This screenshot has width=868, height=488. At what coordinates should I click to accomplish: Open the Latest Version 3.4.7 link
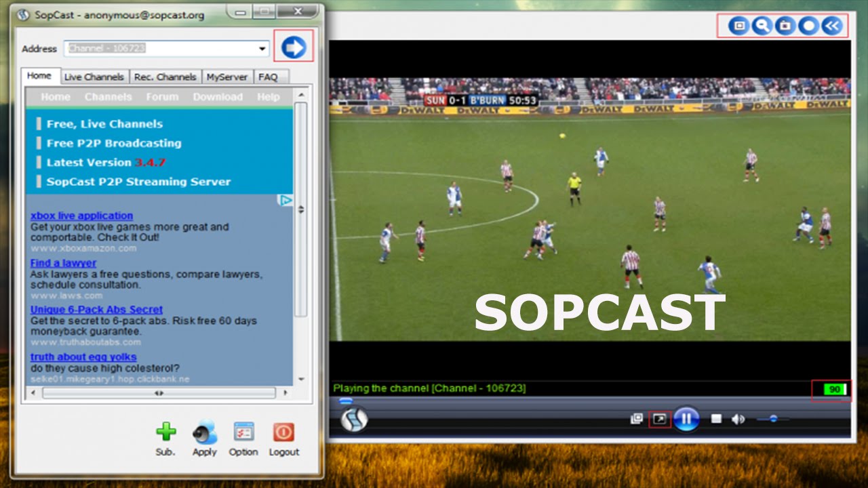click(106, 162)
